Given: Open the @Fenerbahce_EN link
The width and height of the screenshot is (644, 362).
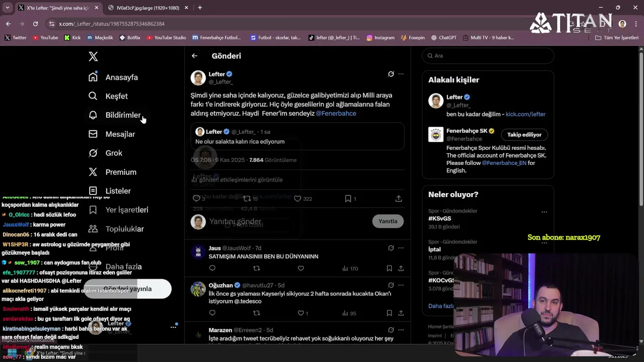Looking at the screenshot, I should 504,163.
